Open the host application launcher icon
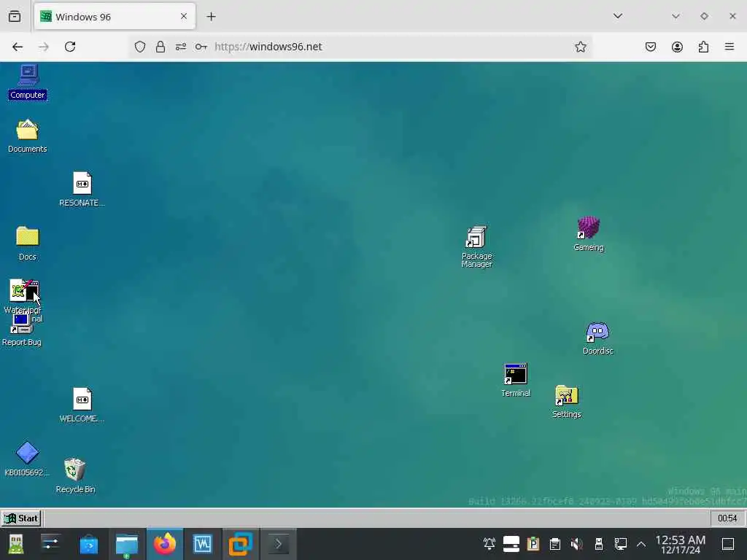Viewport: 747px width, 560px height. click(16, 544)
